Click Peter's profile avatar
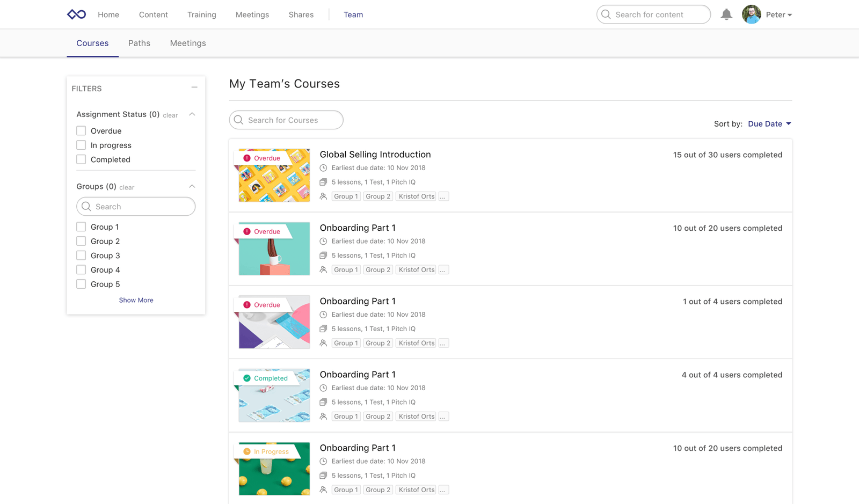The width and height of the screenshot is (859, 504). (751, 14)
